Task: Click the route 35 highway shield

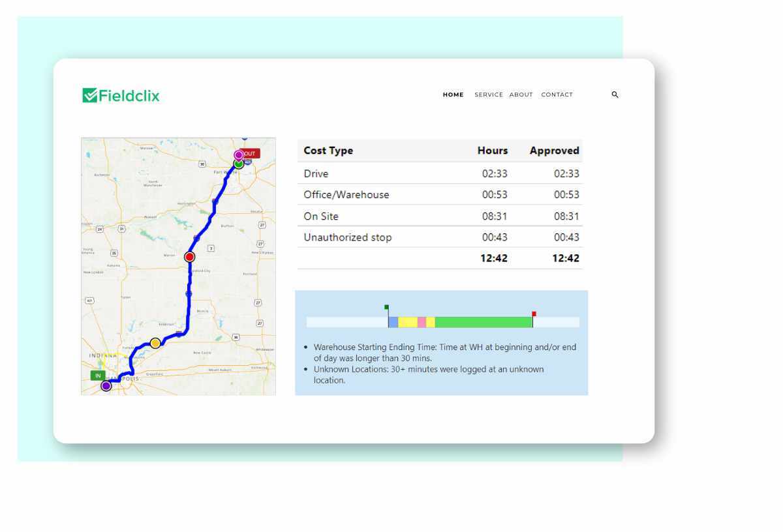Action: point(114,253)
